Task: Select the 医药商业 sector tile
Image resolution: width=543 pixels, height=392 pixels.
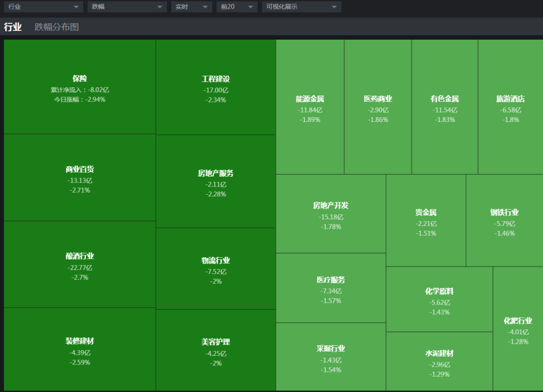Action: 378,107
